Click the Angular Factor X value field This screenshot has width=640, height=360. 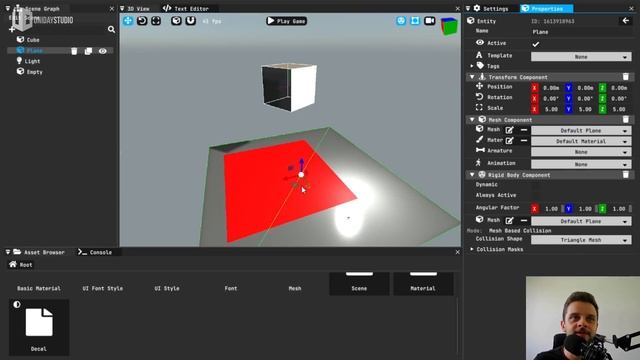[551, 209]
